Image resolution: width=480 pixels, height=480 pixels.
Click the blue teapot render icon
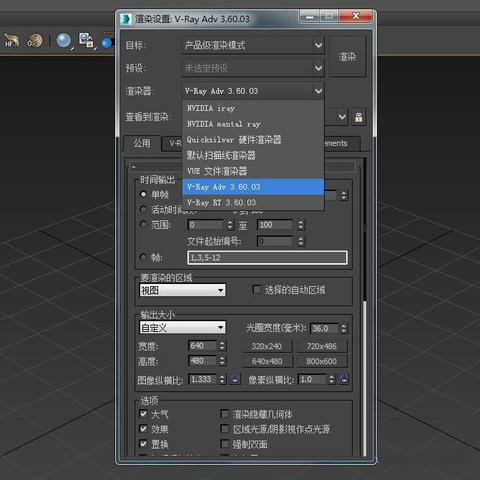tap(107, 43)
